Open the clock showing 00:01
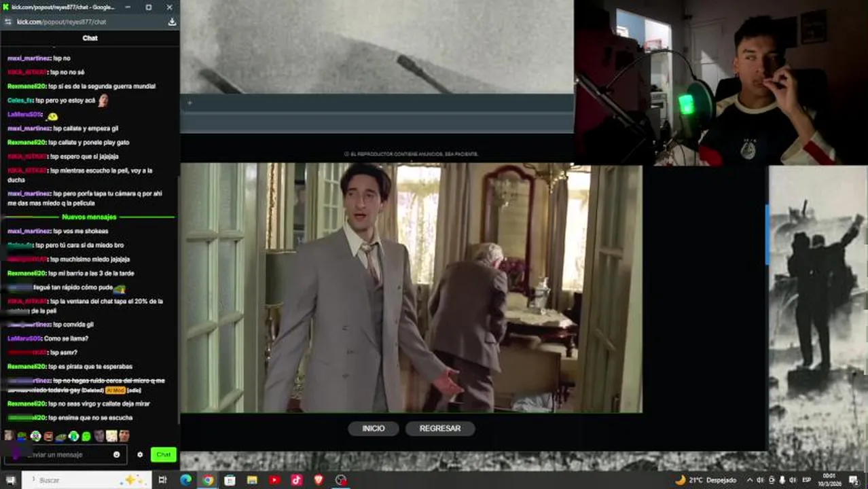 pos(829,480)
